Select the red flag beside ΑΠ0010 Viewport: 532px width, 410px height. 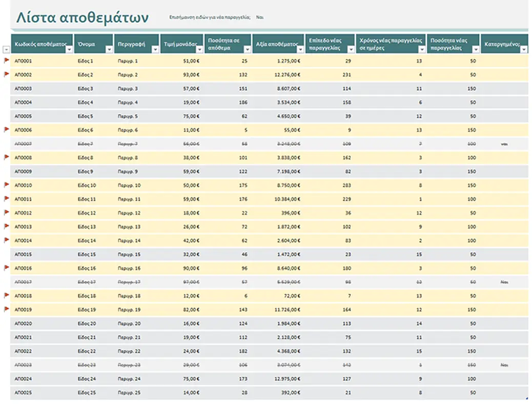pos(7,185)
